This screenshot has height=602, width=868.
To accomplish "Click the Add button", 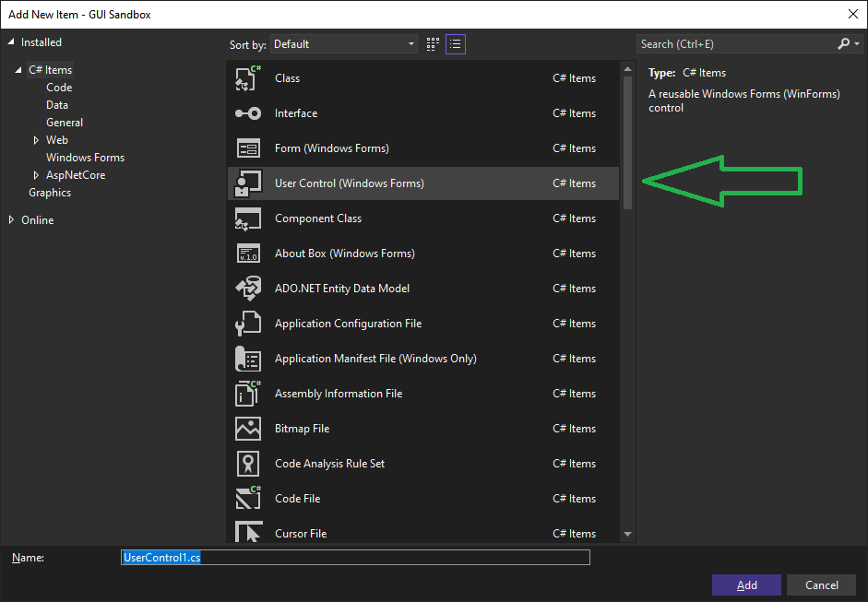I will point(745,584).
